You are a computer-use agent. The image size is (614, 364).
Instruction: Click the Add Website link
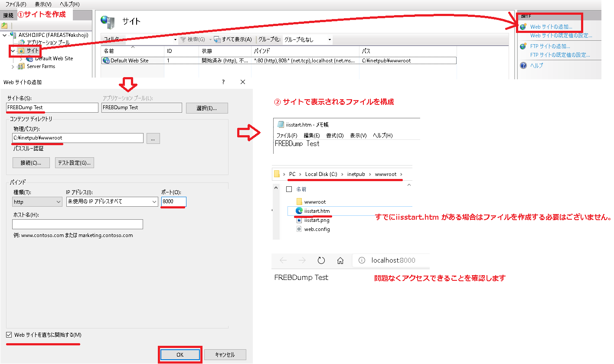pyautogui.click(x=551, y=27)
